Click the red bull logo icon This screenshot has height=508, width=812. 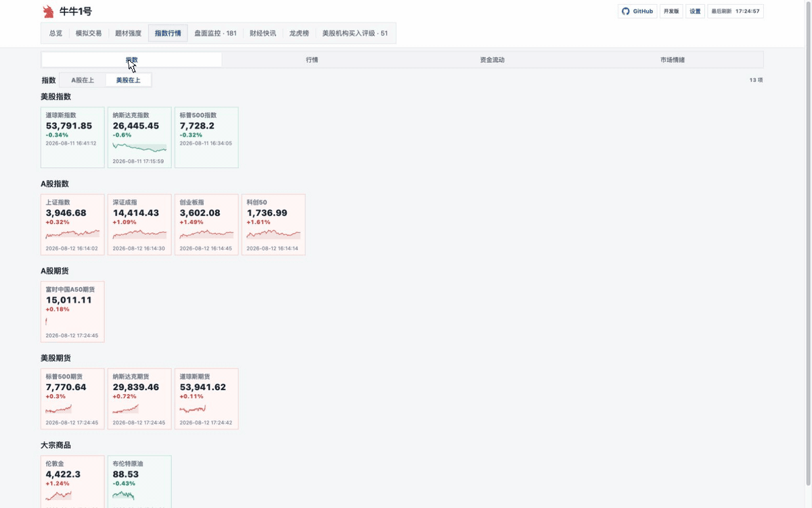pos(48,12)
